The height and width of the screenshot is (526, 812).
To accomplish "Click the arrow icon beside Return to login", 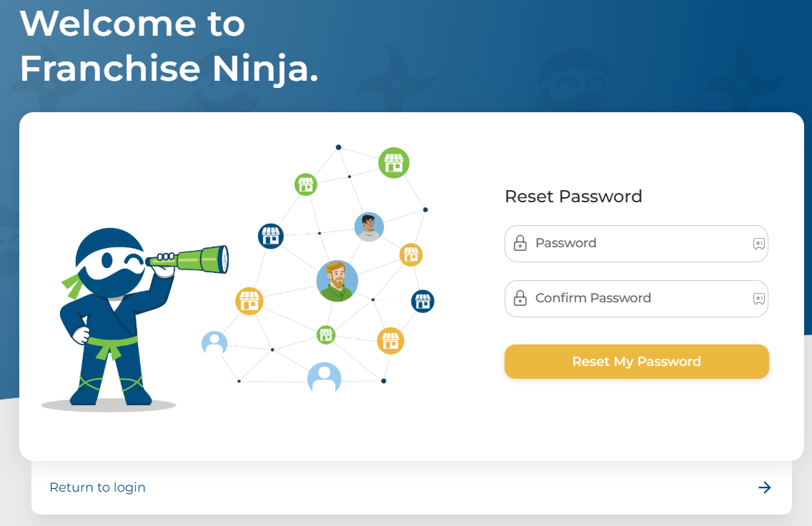I will click(765, 487).
